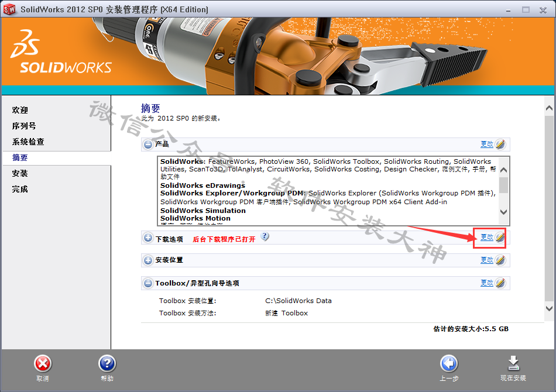Click 更改 link for 产品
This screenshot has width=556, height=392.
tap(487, 144)
